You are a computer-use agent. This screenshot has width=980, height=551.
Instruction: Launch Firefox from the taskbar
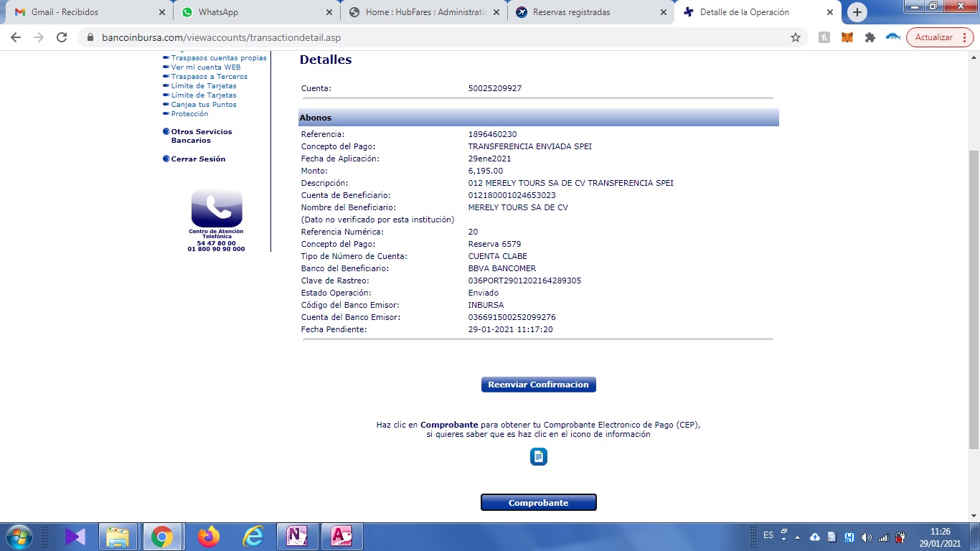click(x=209, y=537)
